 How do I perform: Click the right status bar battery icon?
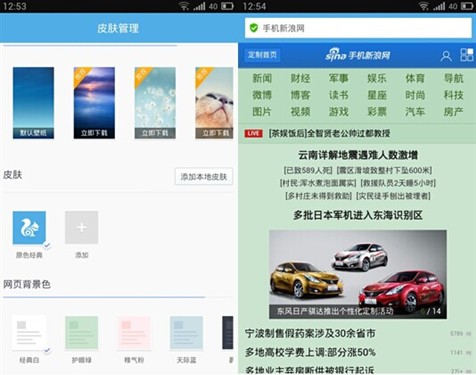click(467, 6)
